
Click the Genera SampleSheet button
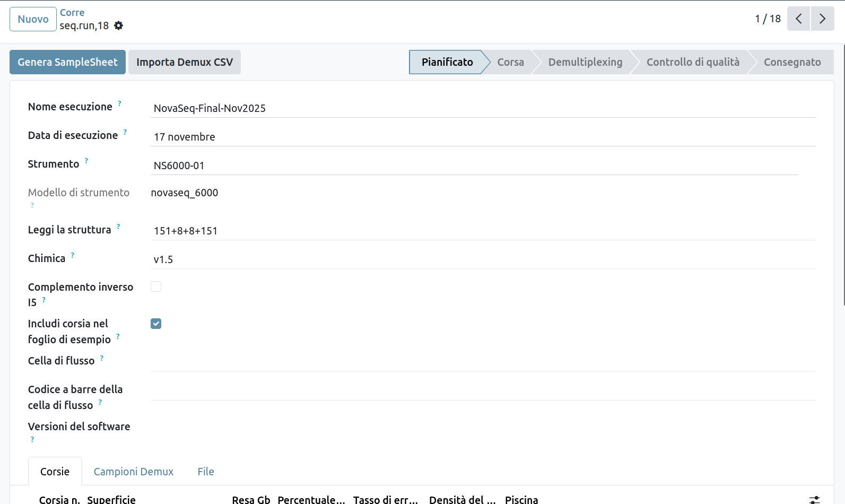coord(67,62)
